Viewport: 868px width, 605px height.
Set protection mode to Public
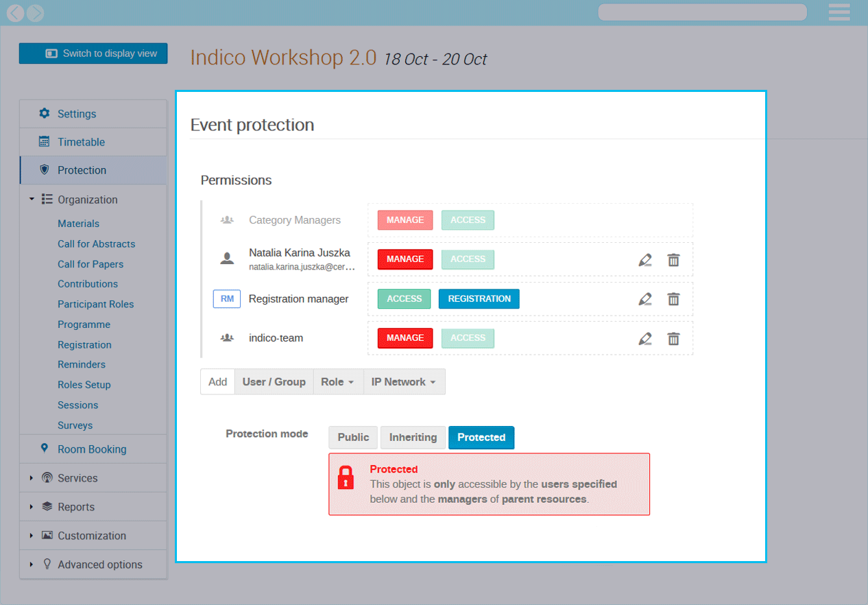point(353,438)
